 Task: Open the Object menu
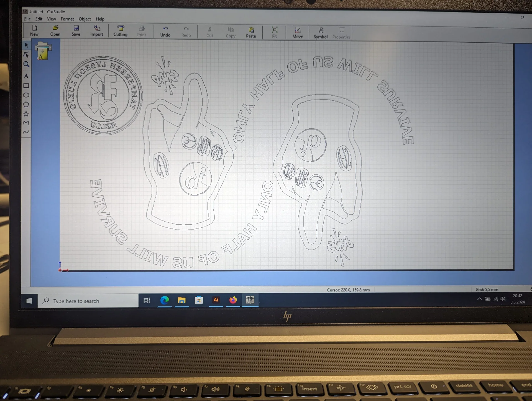point(85,19)
